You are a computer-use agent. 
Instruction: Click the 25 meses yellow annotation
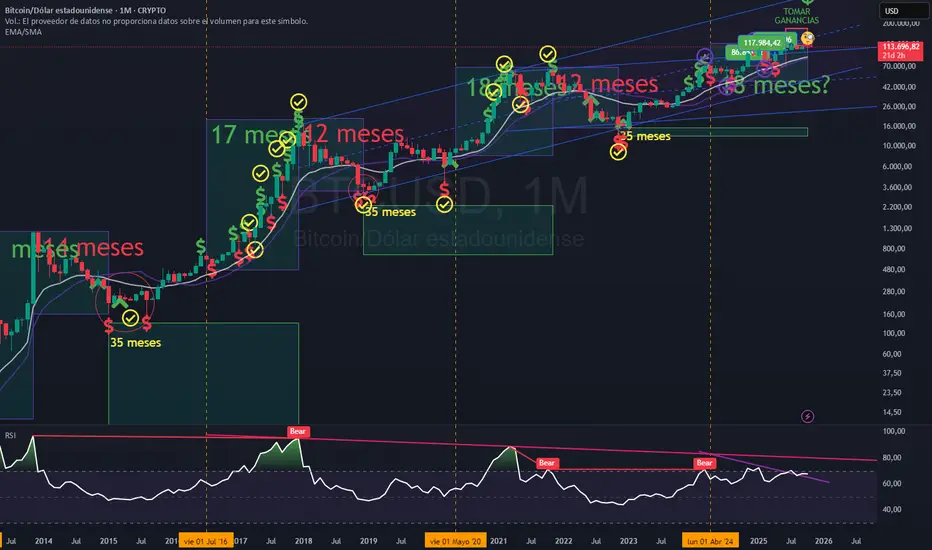pyautogui.click(x=645, y=137)
